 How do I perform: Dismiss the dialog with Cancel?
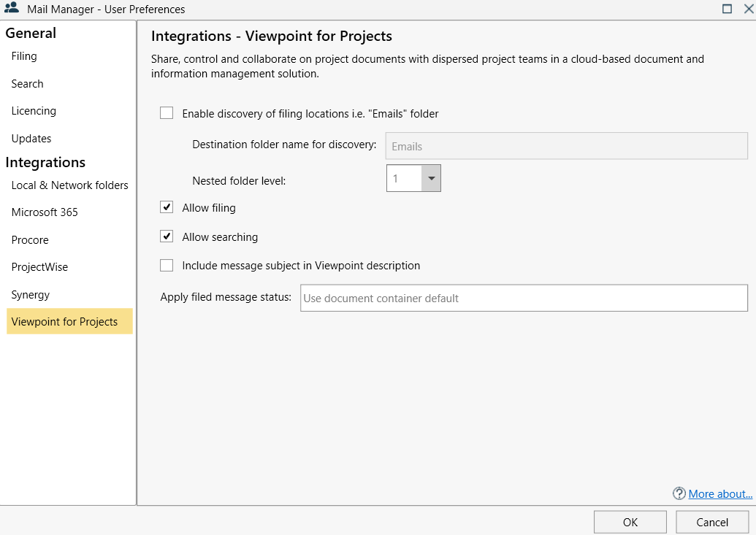[711, 521]
